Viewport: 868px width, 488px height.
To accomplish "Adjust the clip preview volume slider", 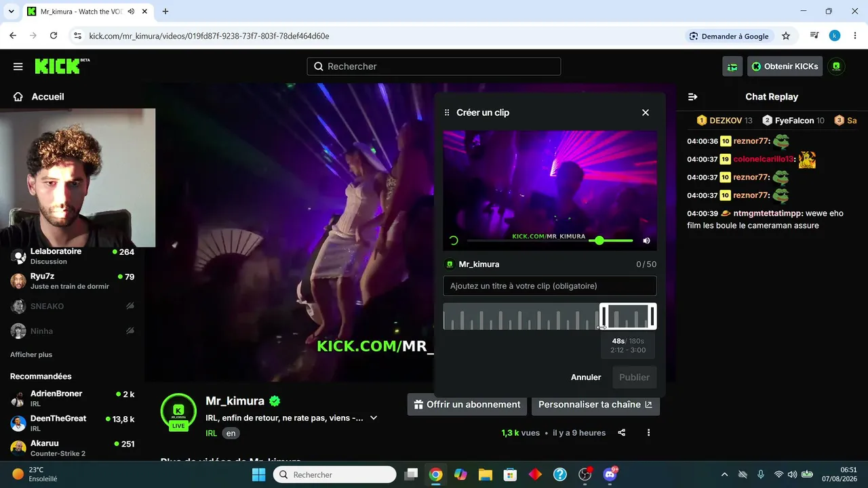I will click(611, 241).
